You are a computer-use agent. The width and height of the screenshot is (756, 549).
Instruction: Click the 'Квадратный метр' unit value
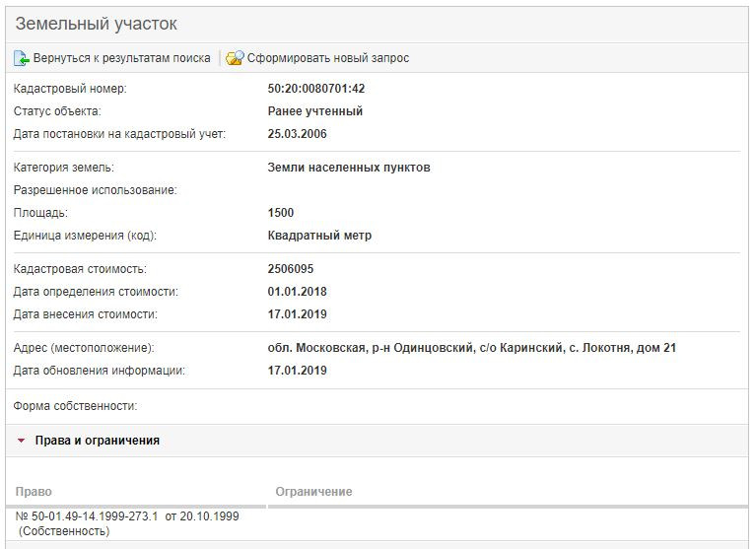pos(319,236)
